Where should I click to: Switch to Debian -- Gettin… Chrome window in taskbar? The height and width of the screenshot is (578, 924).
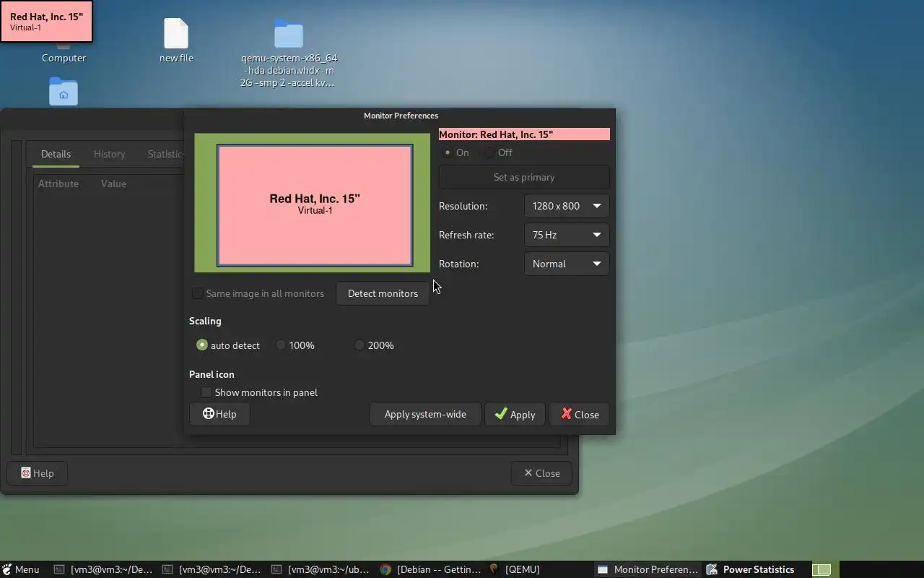click(x=430, y=569)
